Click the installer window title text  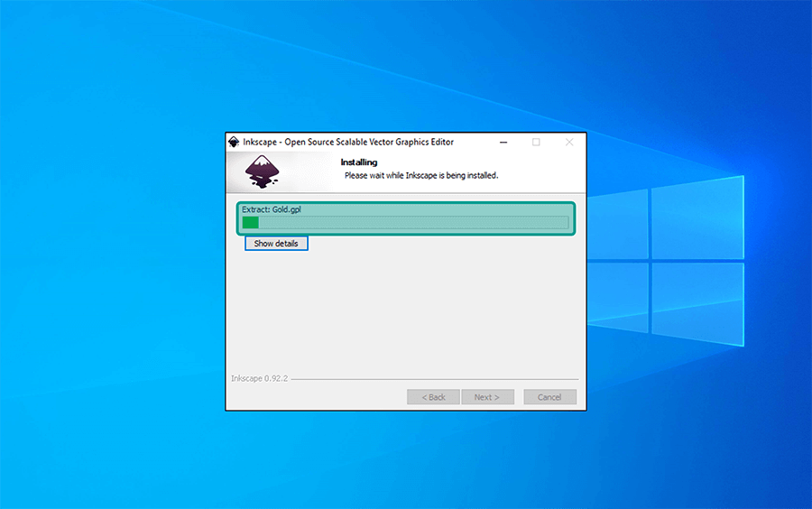(x=348, y=142)
